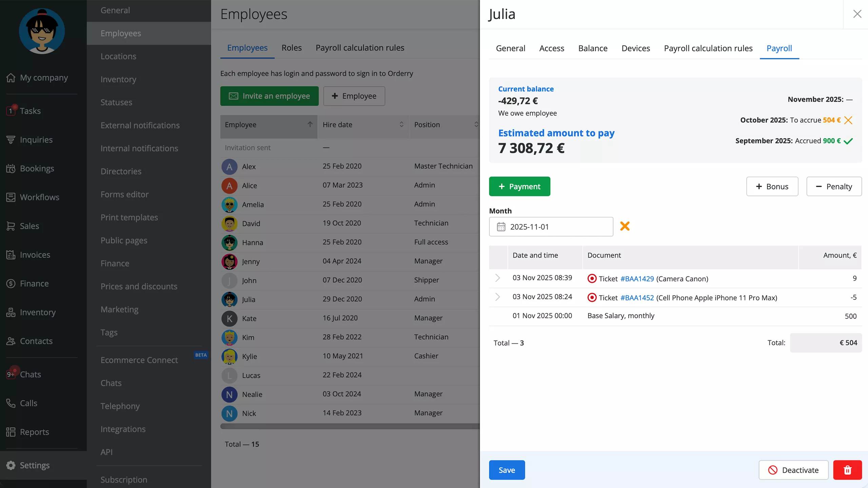Open ticket #BAA1452 link
The width and height of the screenshot is (868, 488).
coord(637,298)
